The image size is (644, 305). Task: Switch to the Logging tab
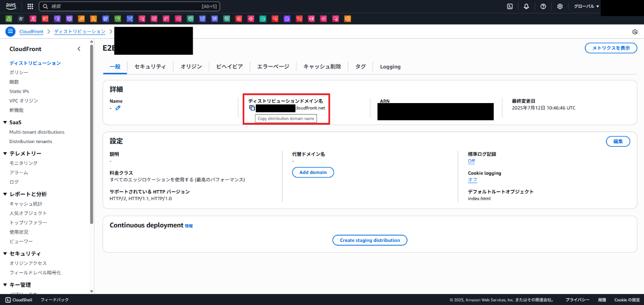click(x=390, y=66)
